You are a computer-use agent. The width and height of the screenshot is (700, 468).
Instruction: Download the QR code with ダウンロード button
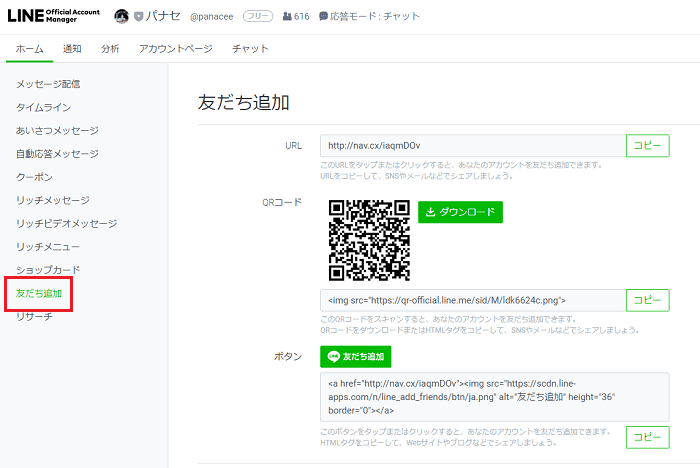coord(460,212)
